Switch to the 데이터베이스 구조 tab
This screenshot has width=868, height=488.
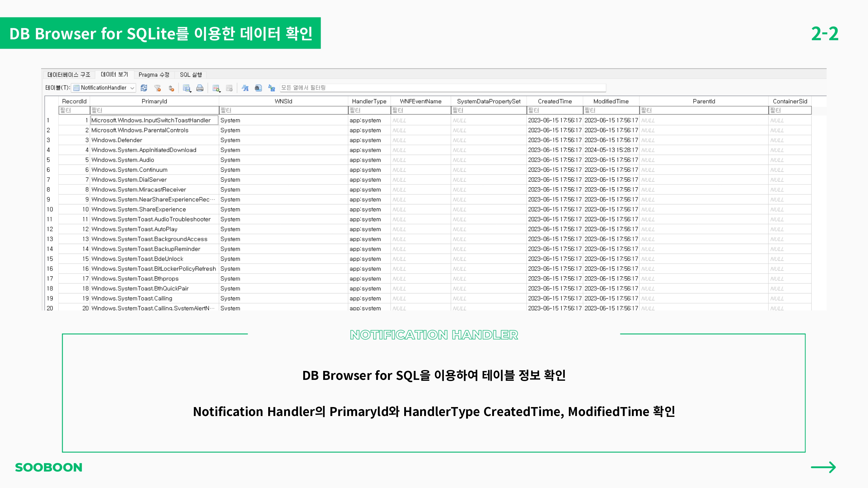point(69,74)
